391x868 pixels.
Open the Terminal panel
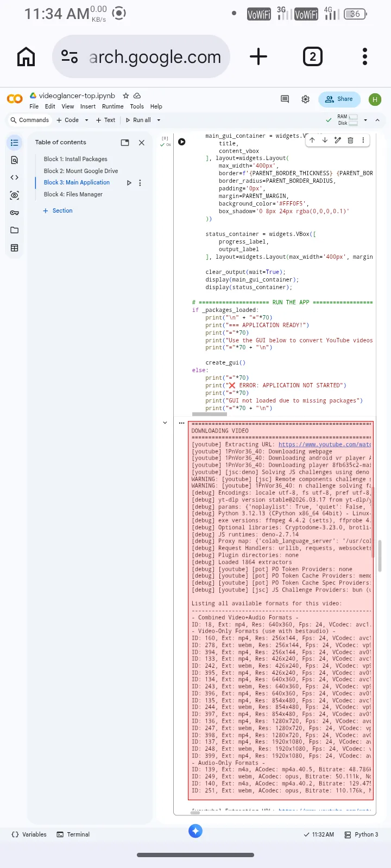pos(73,834)
